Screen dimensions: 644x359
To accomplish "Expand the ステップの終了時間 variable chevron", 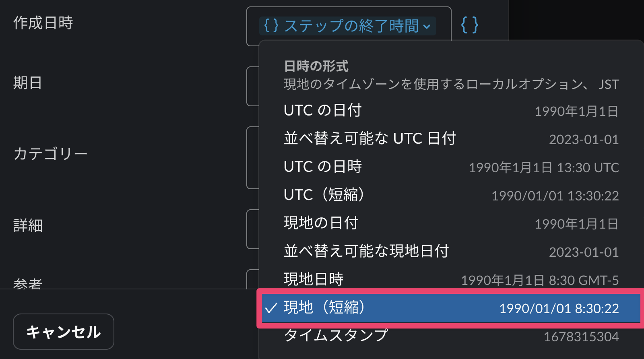I will [427, 27].
